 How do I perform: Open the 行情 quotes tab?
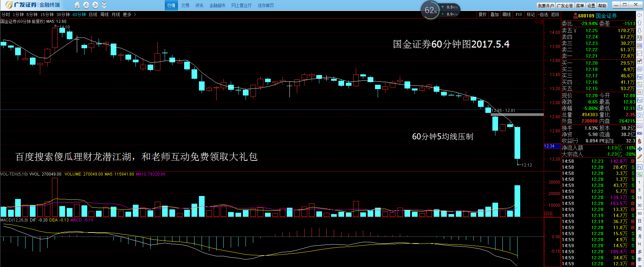(171, 5)
